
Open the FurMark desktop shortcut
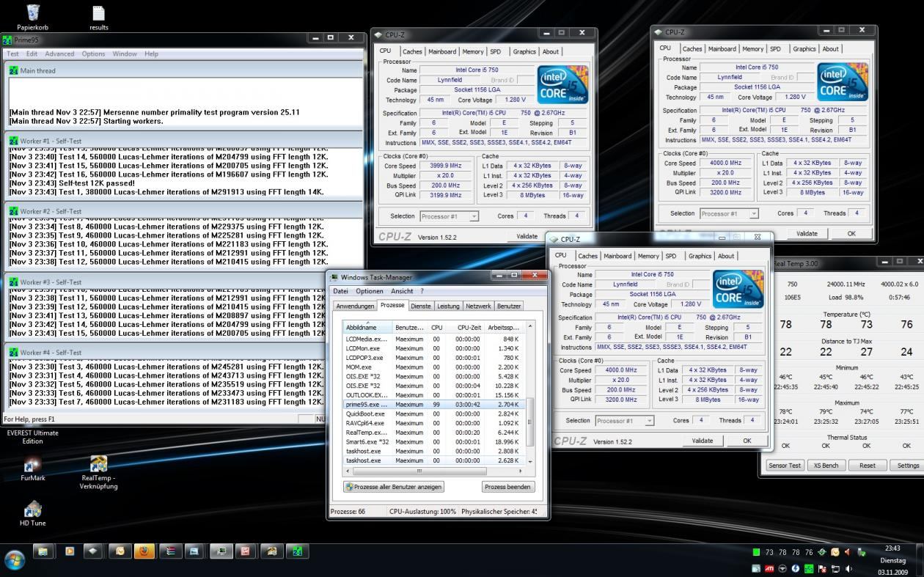pyautogui.click(x=33, y=465)
